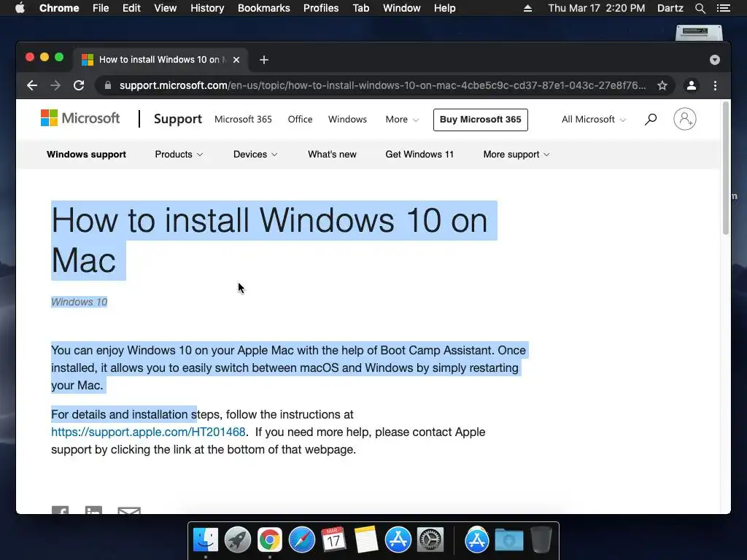This screenshot has width=747, height=560.
Task: Open Safari from the Dock
Action: tap(302, 540)
